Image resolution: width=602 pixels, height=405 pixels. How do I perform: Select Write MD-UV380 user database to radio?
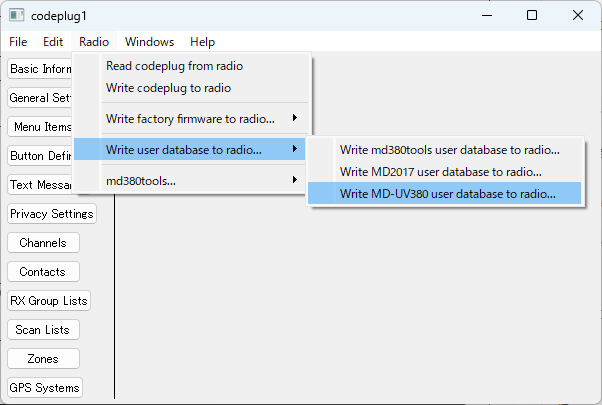pyautogui.click(x=447, y=194)
